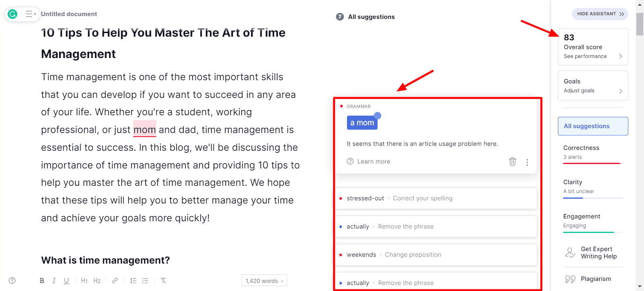
Task: Toggle bold formatting
Action: pyautogui.click(x=42, y=281)
